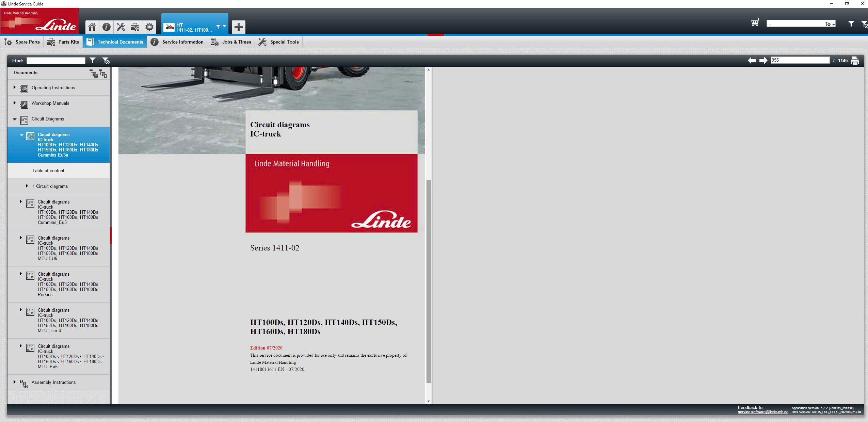Viewport: 868px width, 422px height.
Task: Switch to Service Information tab
Action: pyautogui.click(x=177, y=42)
